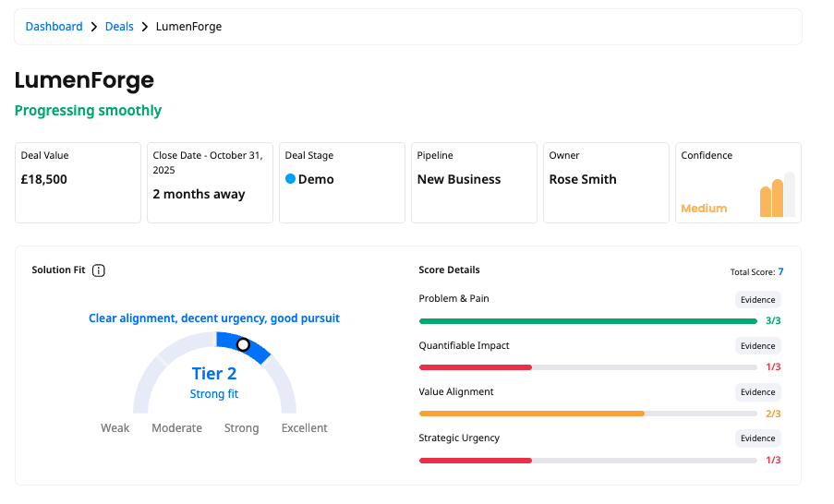Click the Strong gauge label
Viewport: 834px width, 504px height.
pos(241,428)
